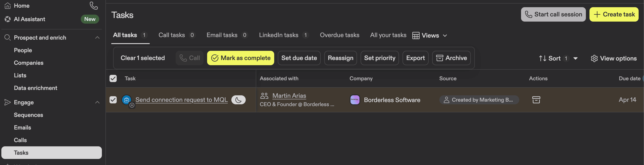Click the Export button
Image resolution: width=644 pixels, height=165 pixels.
click(x=415, y=58)
